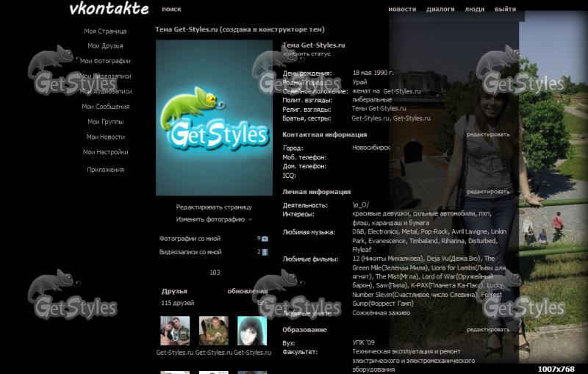
Task: Expand Изменить фотографию dropdown arrow
Action: (250, 220)
